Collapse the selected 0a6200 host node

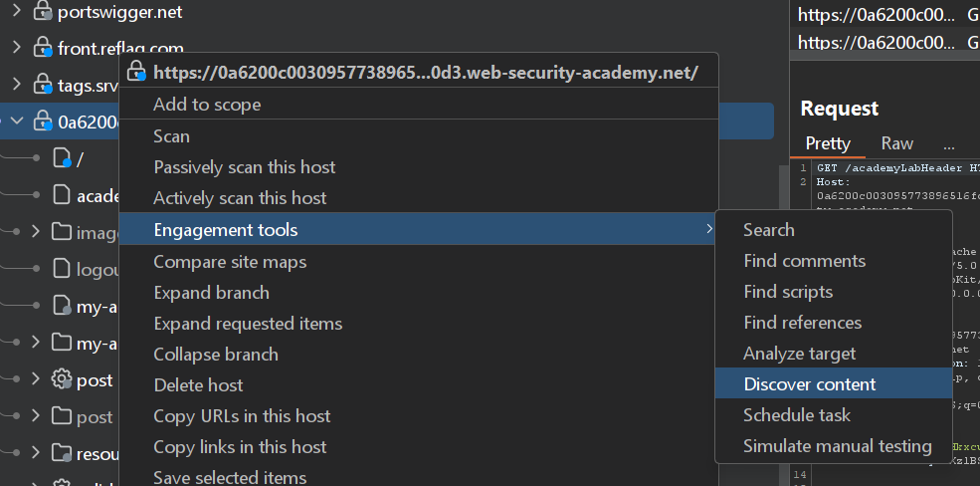tap(16, 121)
